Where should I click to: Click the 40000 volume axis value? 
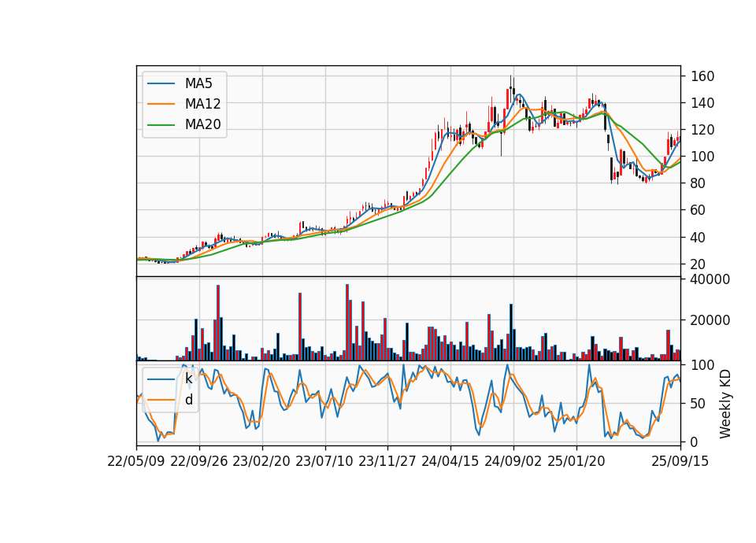[710, 280]
